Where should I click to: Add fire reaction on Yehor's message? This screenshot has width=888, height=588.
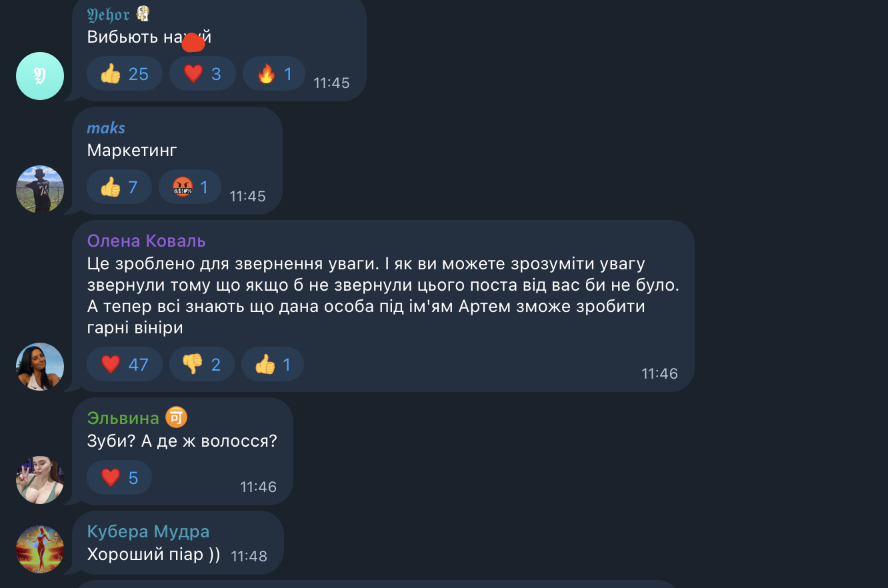pyautogui.click(x=274, y=73)
